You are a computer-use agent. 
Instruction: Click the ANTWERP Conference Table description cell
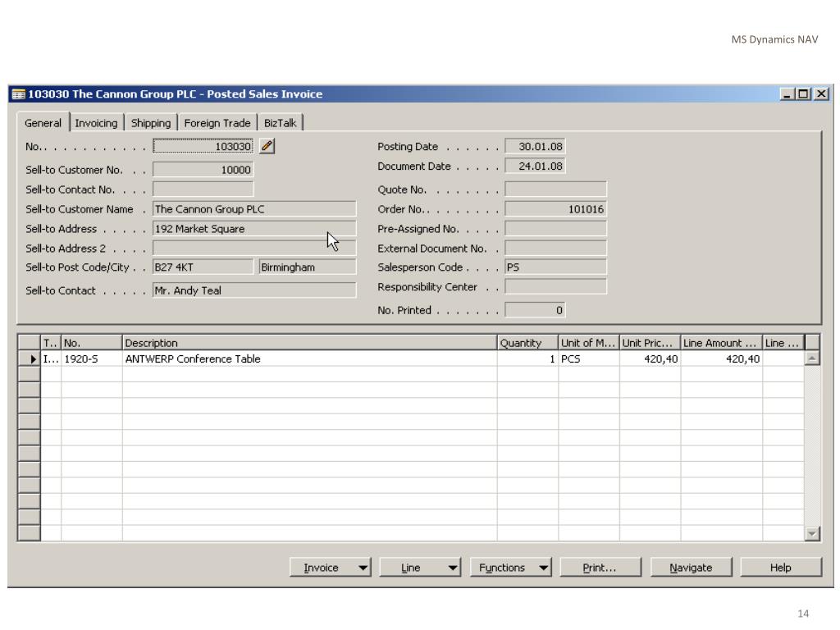click(x=309, y=359)
